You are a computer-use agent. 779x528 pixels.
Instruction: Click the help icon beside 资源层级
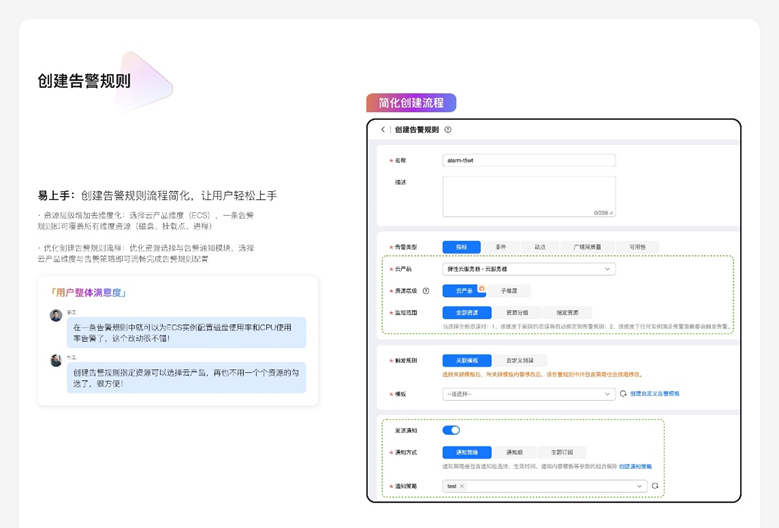point(426,291)
